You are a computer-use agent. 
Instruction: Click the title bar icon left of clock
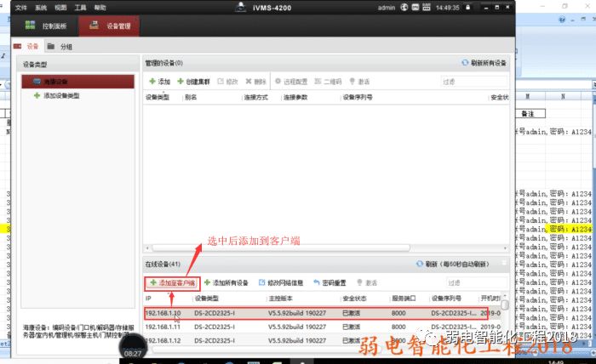tap(427, 7)
